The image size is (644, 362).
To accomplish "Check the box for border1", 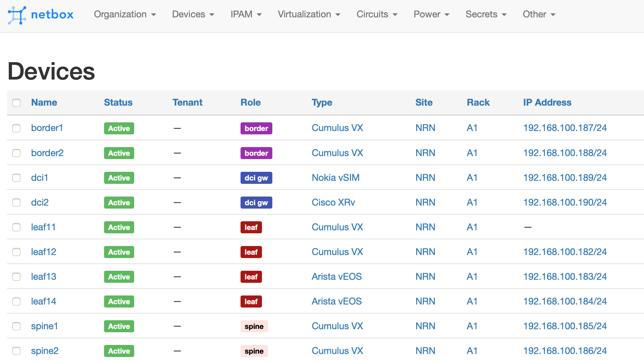I will tap(16, 128).
